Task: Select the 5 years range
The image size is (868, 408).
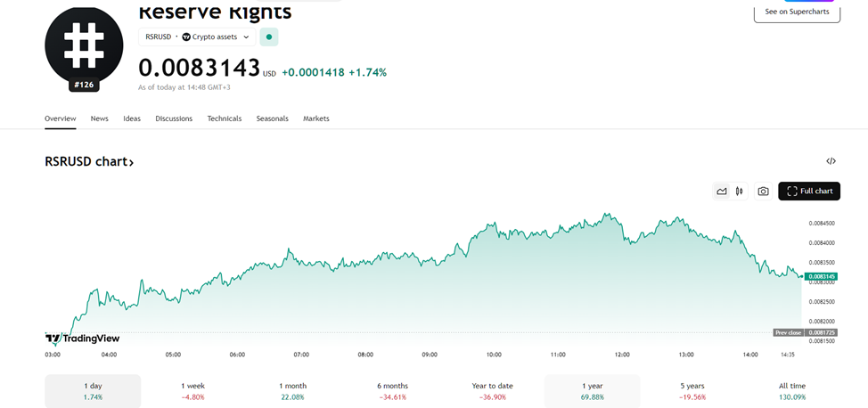Action: [692, 391]
